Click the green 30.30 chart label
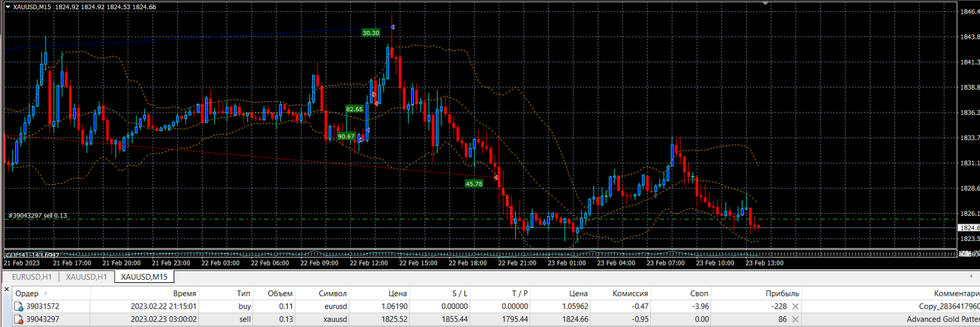This screenshot has height=327, width=980. [x=371, y=33]
